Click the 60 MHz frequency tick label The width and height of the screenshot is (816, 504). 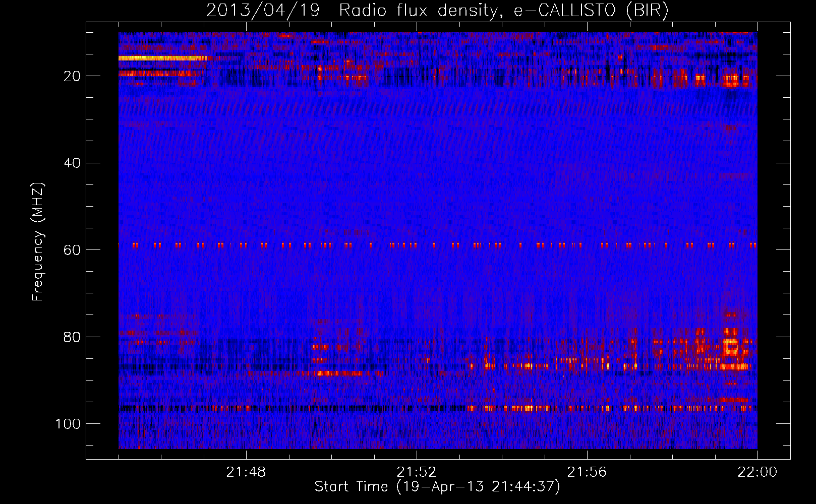click(73, 250)
